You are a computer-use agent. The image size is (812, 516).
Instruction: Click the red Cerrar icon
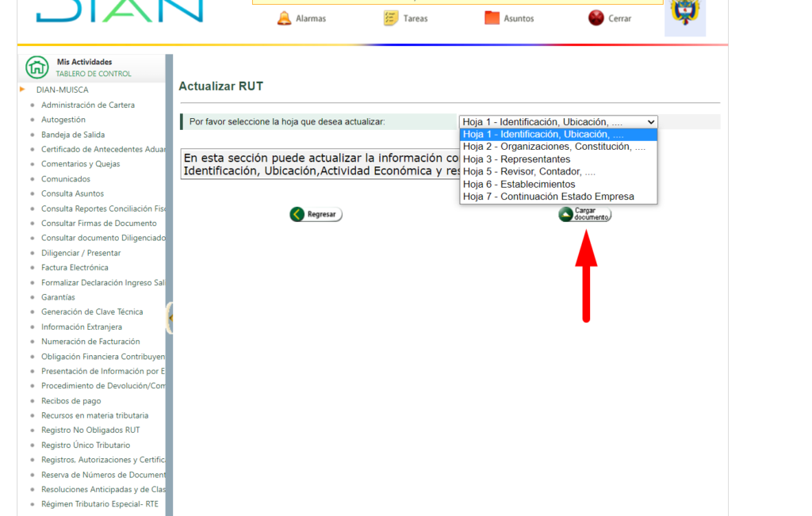tap(596, 18)
